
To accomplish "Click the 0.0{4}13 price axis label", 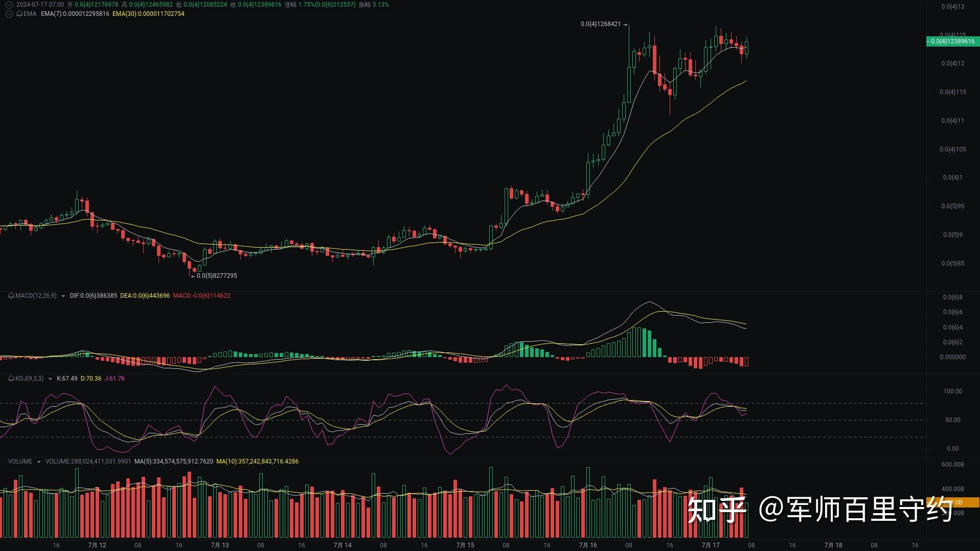I will coord(953,7).
